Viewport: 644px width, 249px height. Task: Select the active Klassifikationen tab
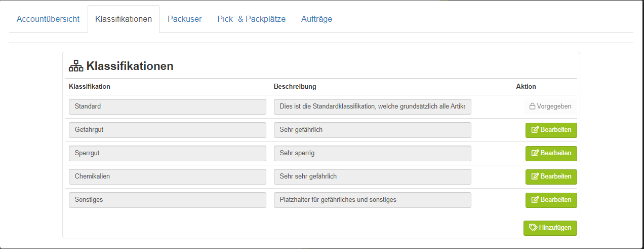(124, 19)
